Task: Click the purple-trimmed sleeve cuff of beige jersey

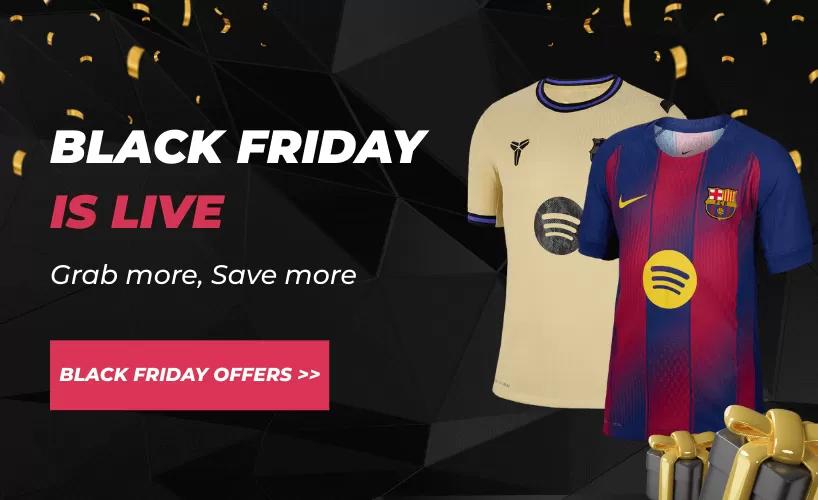Action: (x=481, y=219)
